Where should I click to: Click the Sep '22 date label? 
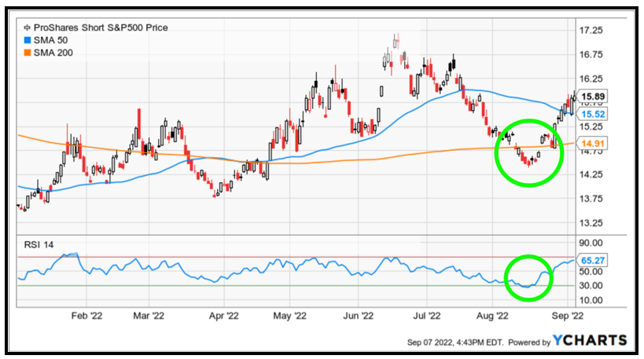568,316
